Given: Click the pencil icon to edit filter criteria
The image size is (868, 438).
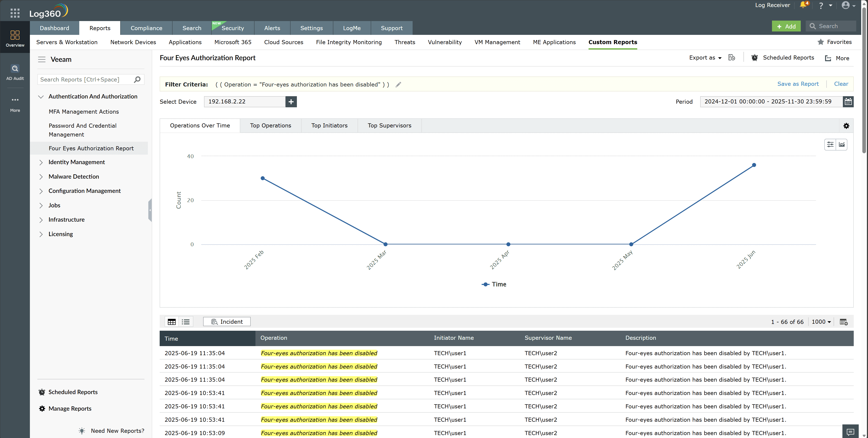Looking at the screenshot, I should (x=398, y=85).
